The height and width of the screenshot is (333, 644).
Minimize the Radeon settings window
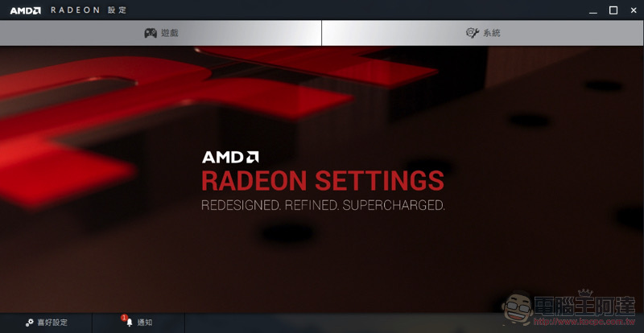pyautogui.click(x=593, y=10)
